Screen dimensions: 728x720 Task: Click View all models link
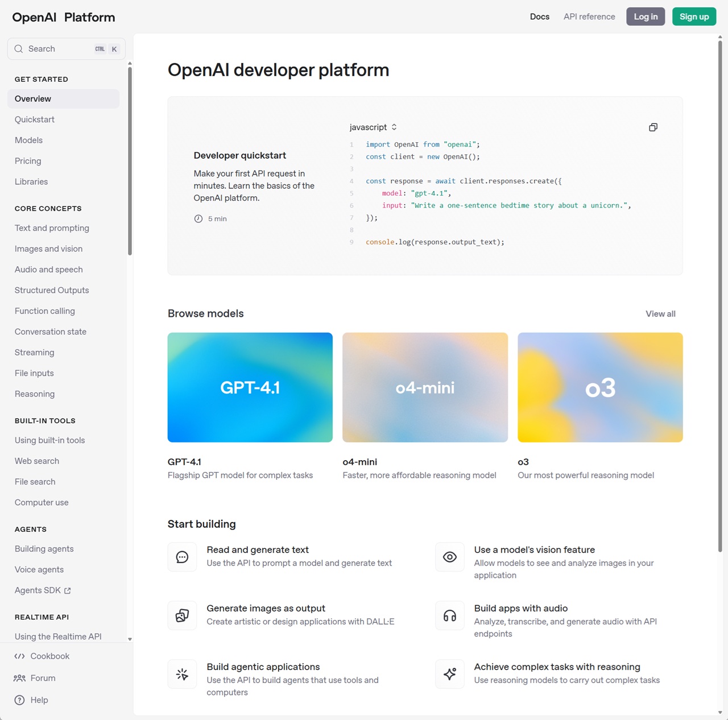pos(660,314)
